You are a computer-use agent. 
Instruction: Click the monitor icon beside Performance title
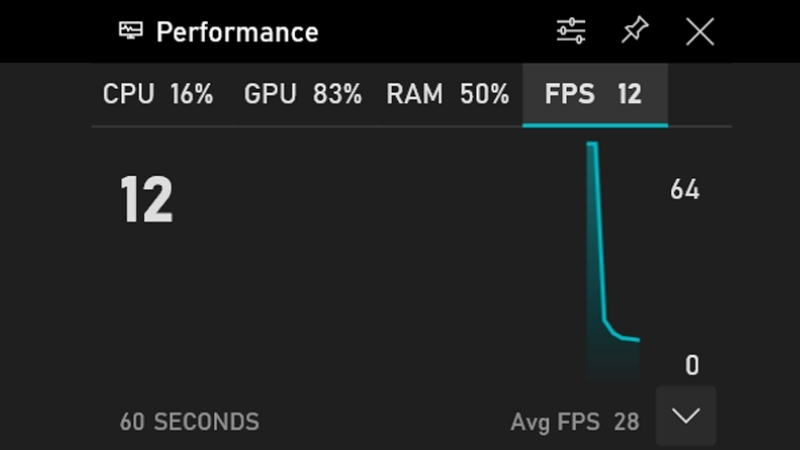(131, 31)
